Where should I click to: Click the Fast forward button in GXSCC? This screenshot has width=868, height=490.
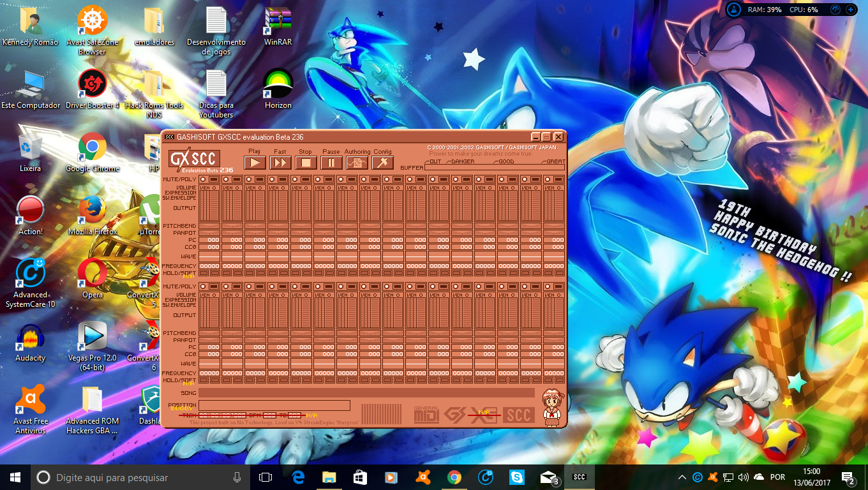point(280,163)
